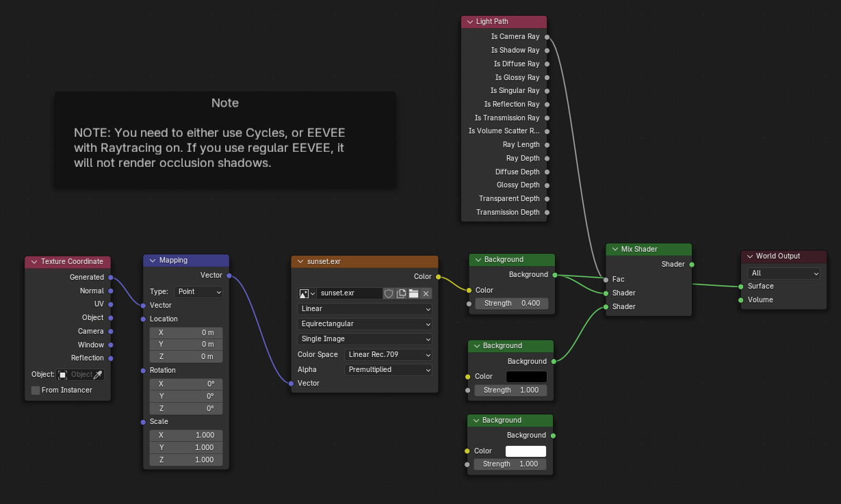Image resolution: width=841 pixels, height=504 pixels.
Task: Open the Mapping Type dropdown
Action: click(x=198, y=292)
